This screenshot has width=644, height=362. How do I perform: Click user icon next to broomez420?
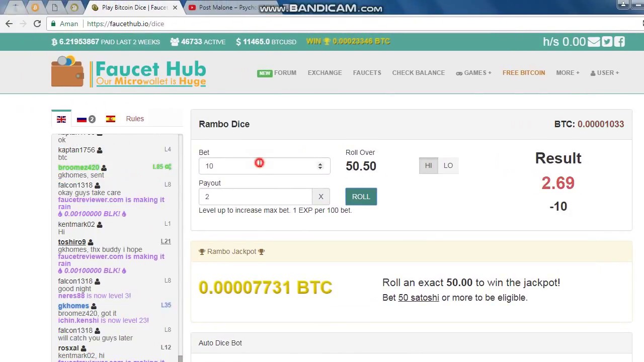tap(104, 168)
